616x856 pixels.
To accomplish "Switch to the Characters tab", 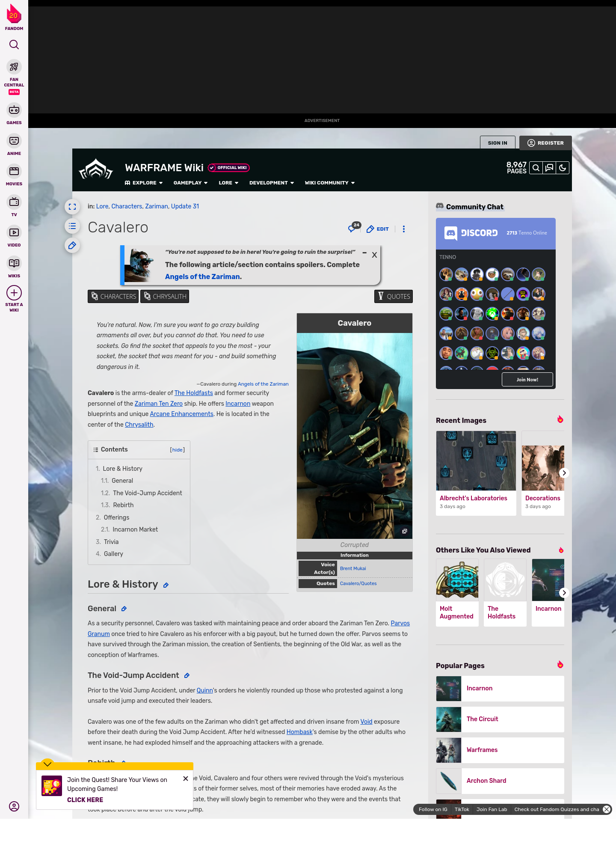I will click(x=113, y=296).
